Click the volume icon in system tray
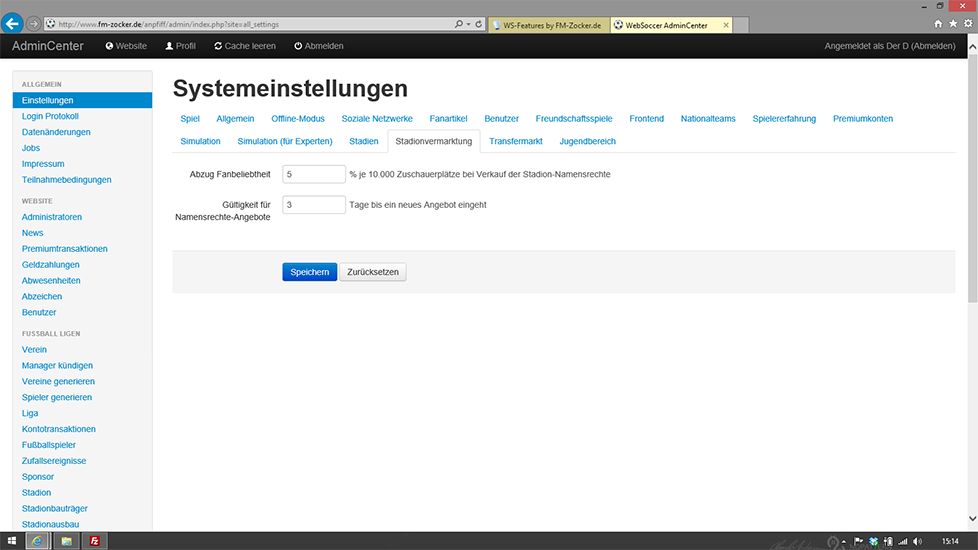The width and height of the screenshot is (978, 550). (915, 541)
